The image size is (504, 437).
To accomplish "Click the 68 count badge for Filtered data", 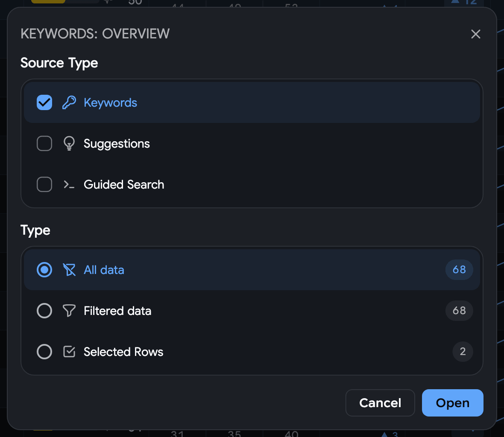I will point(459,311).
